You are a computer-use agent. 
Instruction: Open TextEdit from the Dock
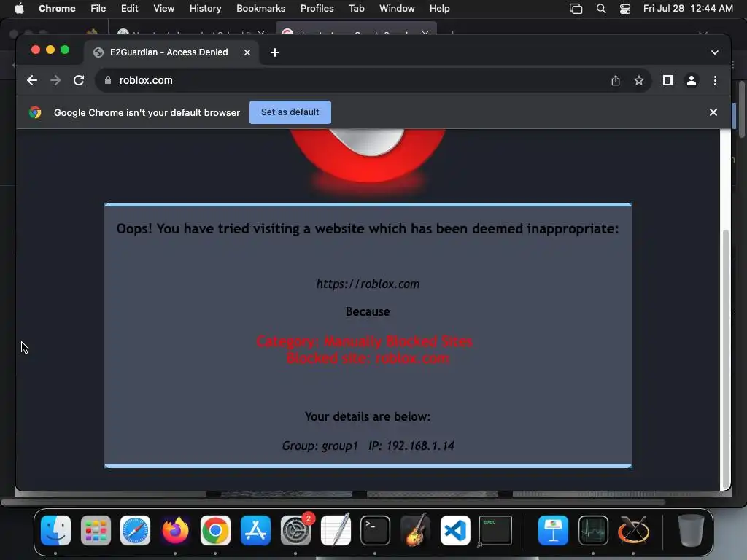pyautogui.click(x=336, y=530)
